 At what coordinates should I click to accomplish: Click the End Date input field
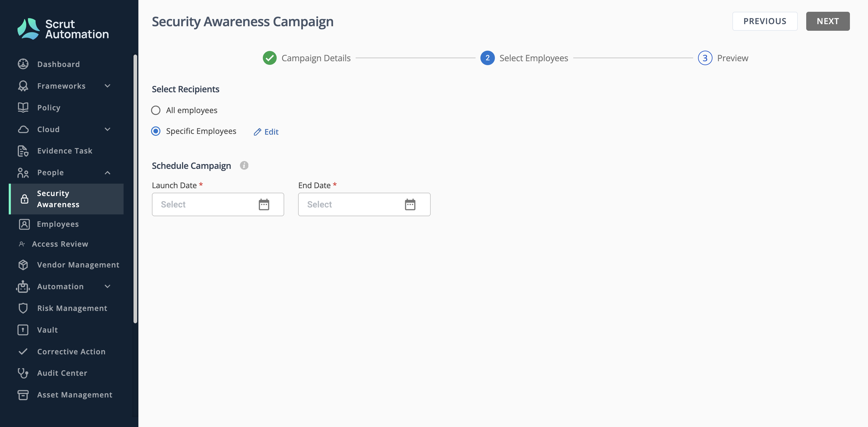click(364, 204)
